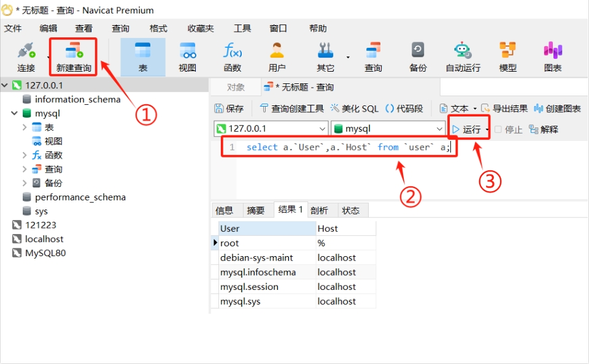Click the 解释 explain button

coord(544,129)
